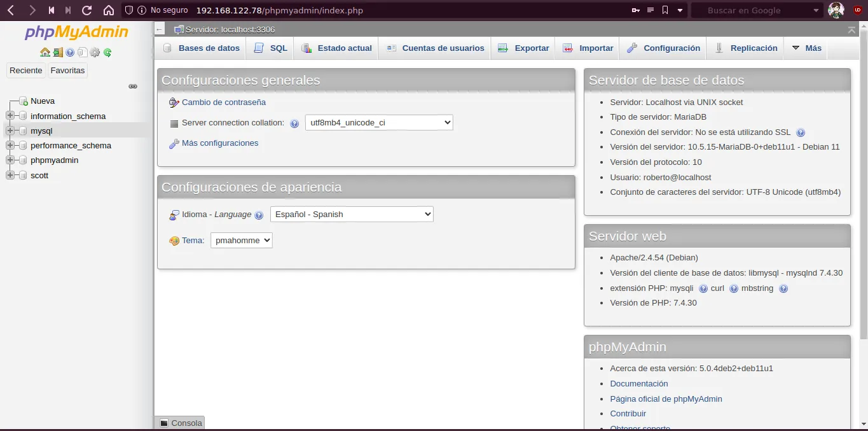Screen dimensions: 868x431
Task: Click the log out door icon
Action: [x=58, y=53]
